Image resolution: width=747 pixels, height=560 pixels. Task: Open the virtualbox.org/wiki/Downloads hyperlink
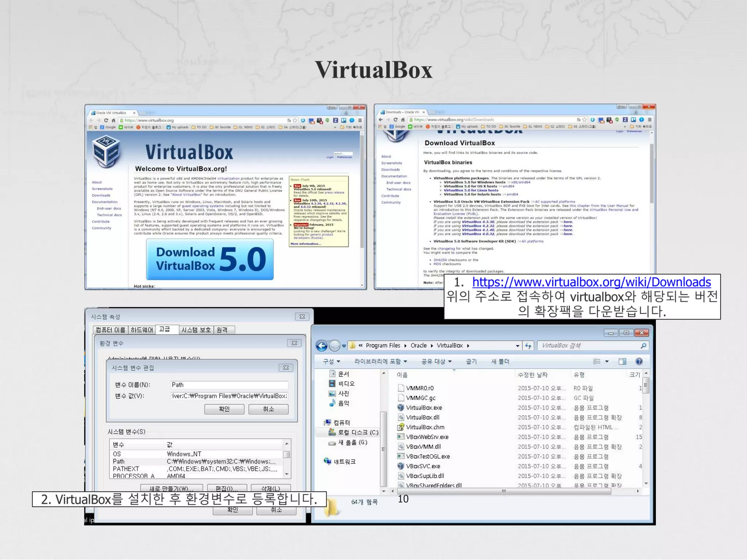[x=591, y=282]
